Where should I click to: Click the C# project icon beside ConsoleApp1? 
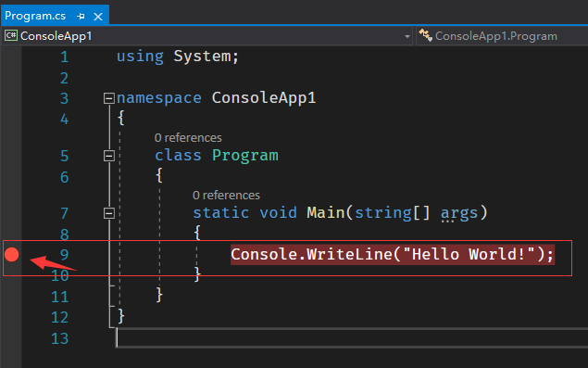tap(11, 35)
